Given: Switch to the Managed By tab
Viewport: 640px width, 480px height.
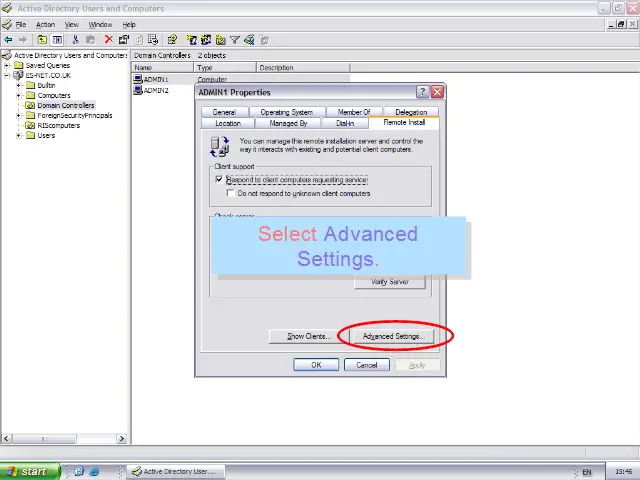Looking at the screenshot, I should [288, 123].
